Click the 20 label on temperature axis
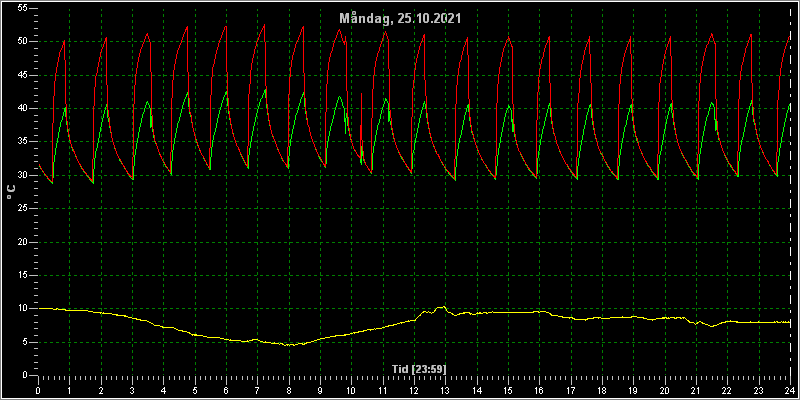Viewport: 800px width, 400px height. point(21,242)
